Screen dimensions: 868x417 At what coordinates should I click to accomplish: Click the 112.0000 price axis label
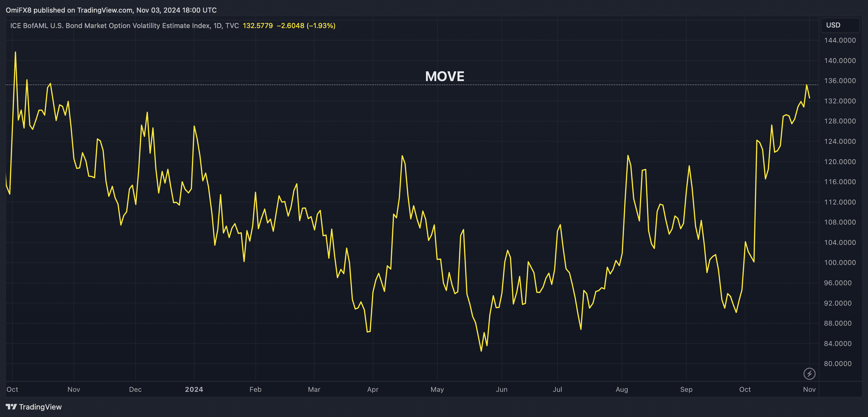coord(840,202)
